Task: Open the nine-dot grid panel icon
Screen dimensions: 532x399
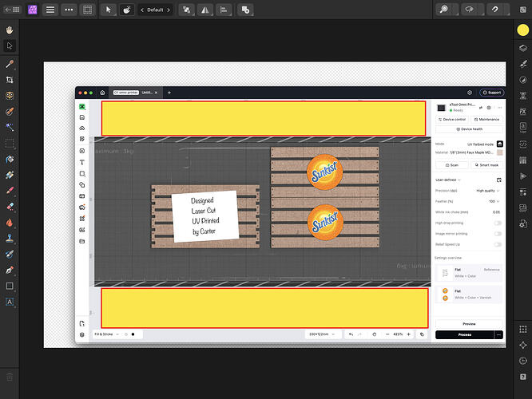Action: [x=523, y=329]
